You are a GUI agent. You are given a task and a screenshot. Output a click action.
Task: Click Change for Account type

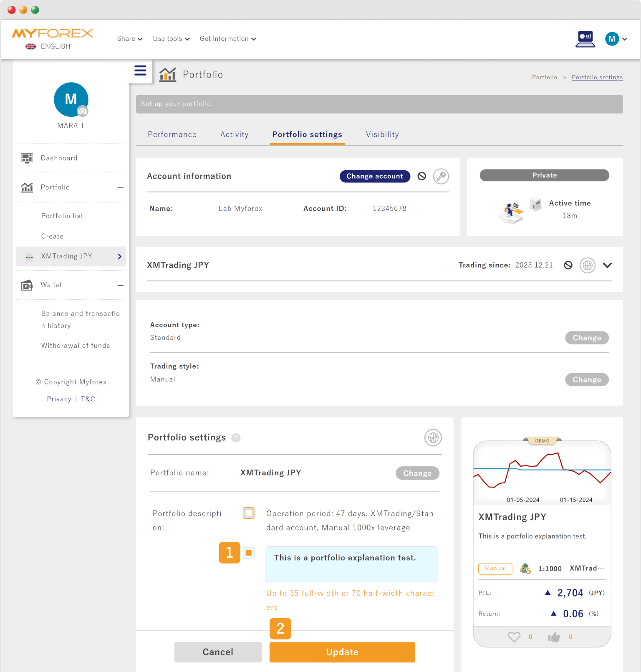coord(587,338)
